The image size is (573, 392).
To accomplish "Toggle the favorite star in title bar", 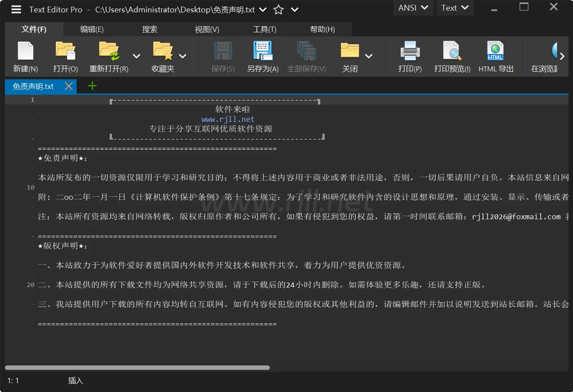I will click(278, 9).
